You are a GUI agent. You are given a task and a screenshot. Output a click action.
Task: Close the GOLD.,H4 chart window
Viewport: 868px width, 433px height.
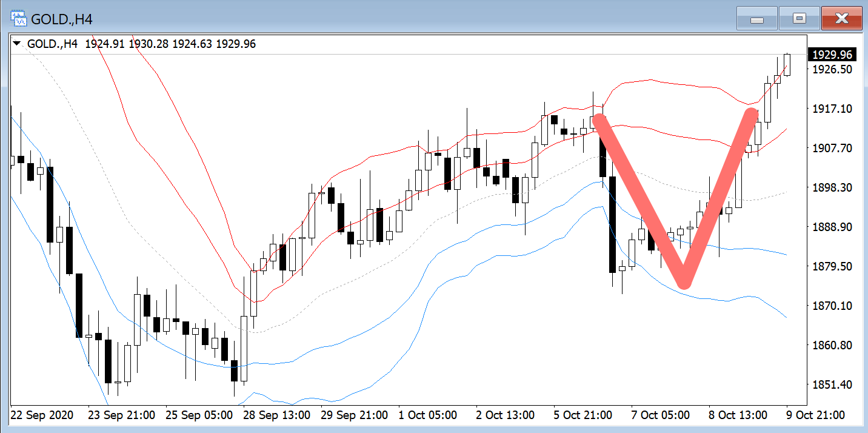click(841, 19)
